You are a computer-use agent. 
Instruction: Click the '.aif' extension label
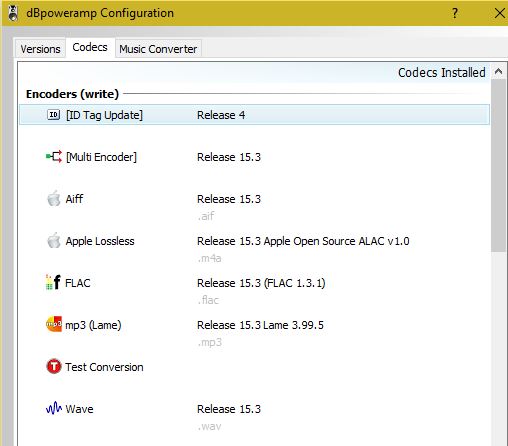[x=206, y=216]
